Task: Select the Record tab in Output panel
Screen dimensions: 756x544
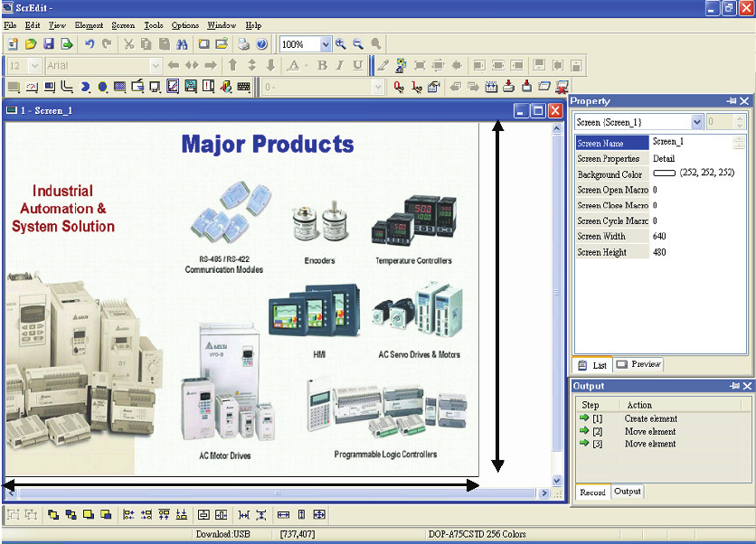Action: pos(593,492)
